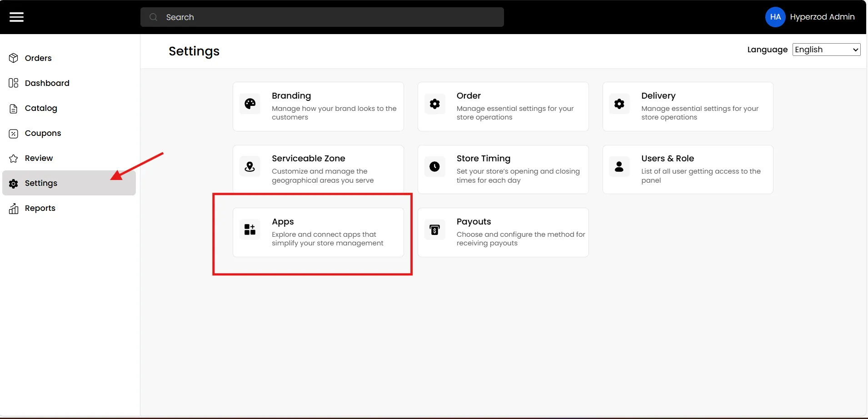Click the Settings gear icon in sidebar
868x419 pixels.
click(x=14, y=183)
